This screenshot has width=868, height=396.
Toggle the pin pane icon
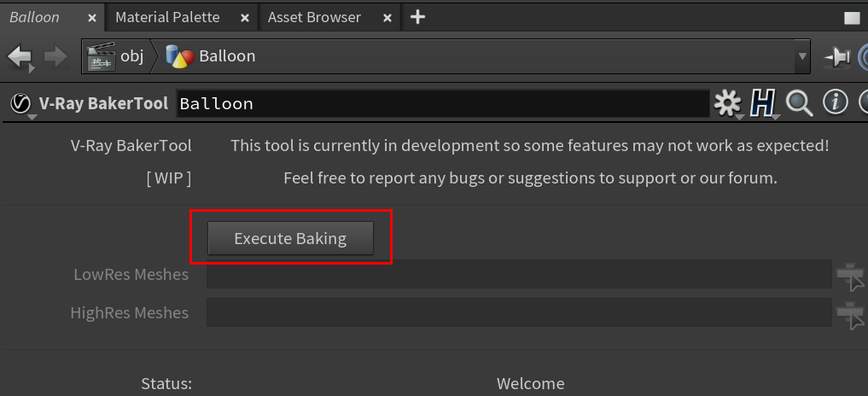pos(836,56)
